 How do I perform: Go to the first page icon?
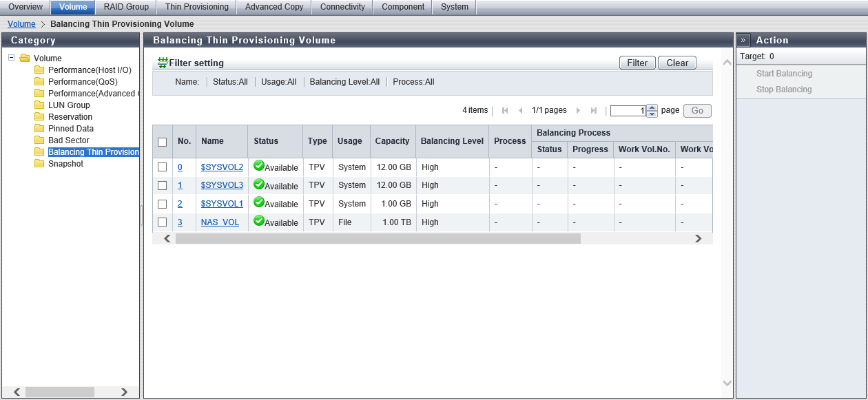pos(505,111)
